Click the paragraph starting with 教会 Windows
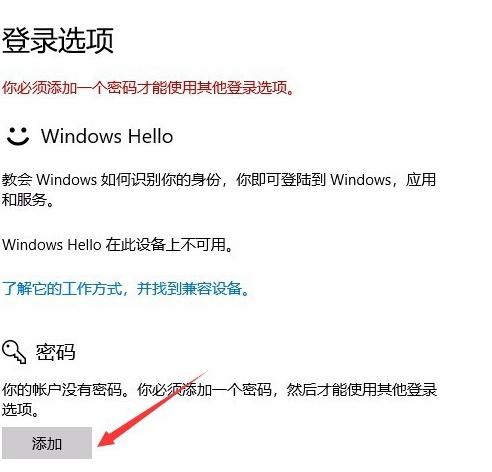The width and height of the screenshot is (492, 472). (x=219, y=190)
